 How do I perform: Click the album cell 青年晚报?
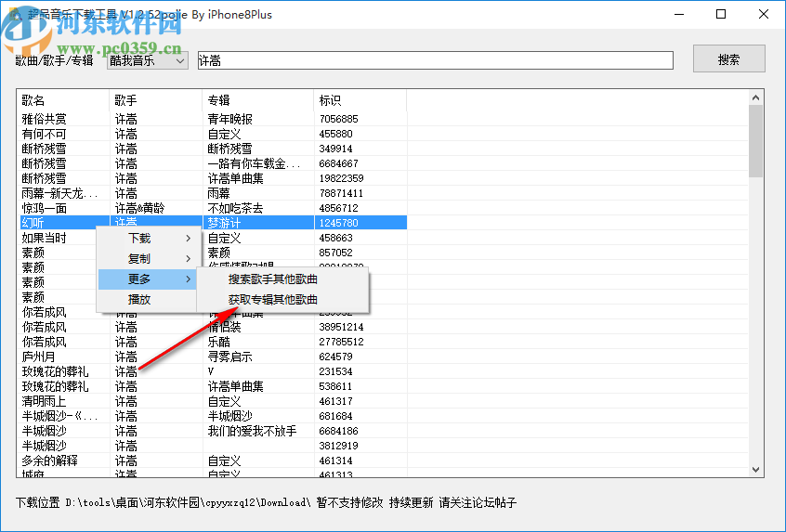[x=229, y=119]
